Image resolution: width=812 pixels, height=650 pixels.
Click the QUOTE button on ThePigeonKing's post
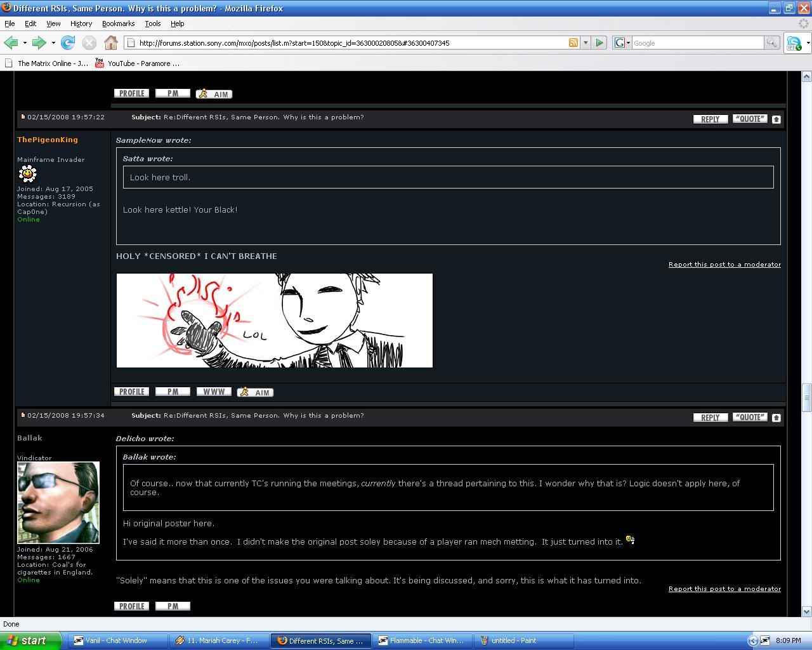[x=750, y=119]
